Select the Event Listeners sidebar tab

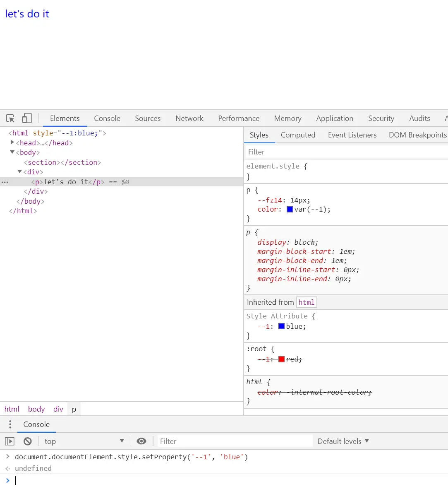point(352,135)
